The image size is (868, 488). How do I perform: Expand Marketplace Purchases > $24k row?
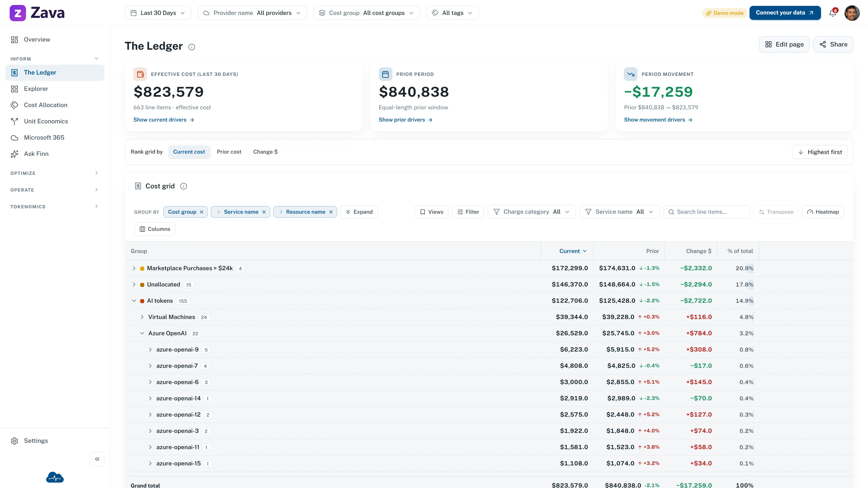(134, 268)
